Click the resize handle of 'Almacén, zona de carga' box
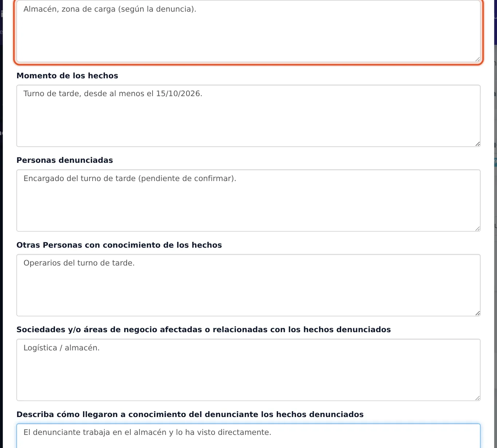Image resolution: width=497 pixels, height=448 pixels. point(477,59)
